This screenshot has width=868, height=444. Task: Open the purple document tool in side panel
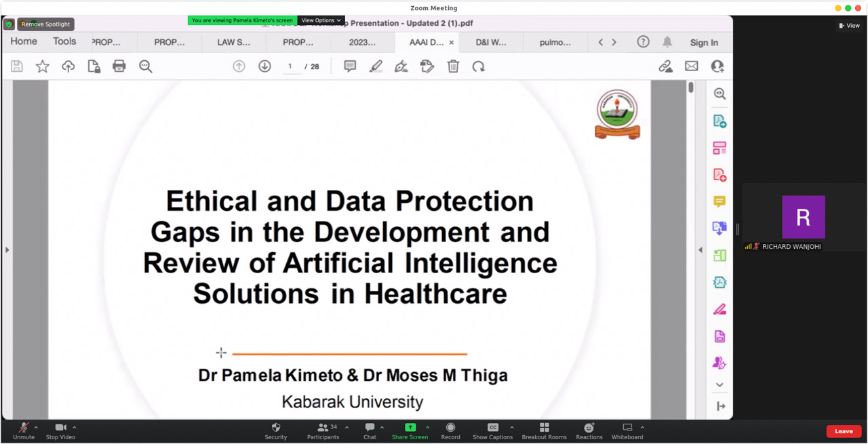(x=719, y=336)
